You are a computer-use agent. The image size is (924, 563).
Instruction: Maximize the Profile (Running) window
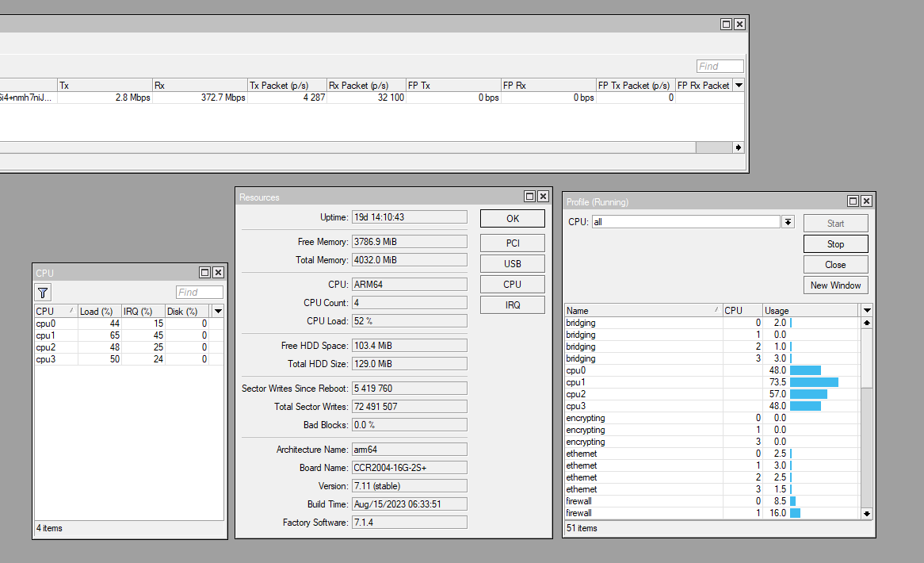pos(853,202)
